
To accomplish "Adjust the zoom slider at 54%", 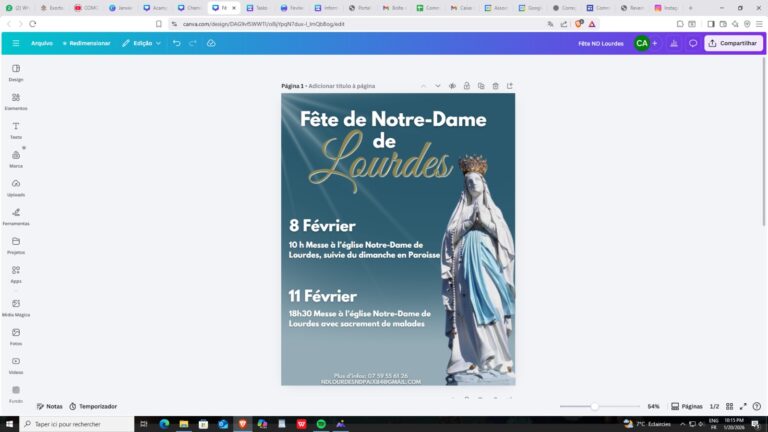I will [594, 406].
